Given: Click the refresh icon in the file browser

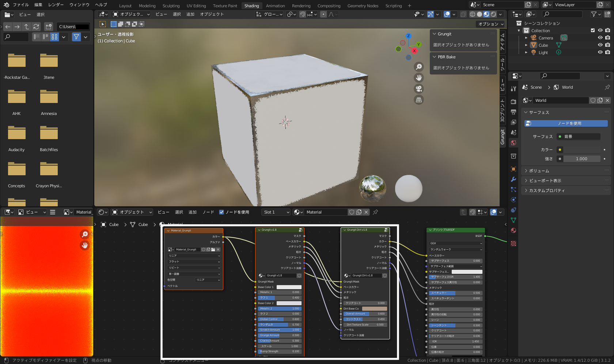Looking at the screenshot, I should click(x=36, y=27).
